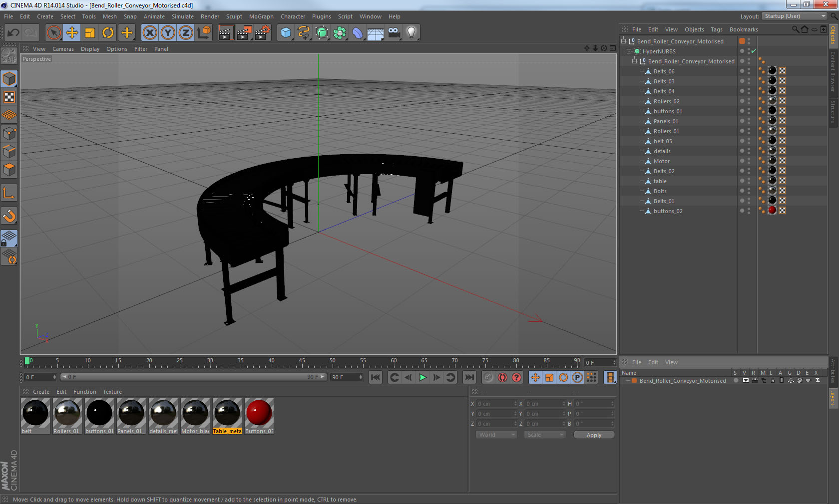
Task: Toggle coordinate system icon
Action: pos(204,33)
